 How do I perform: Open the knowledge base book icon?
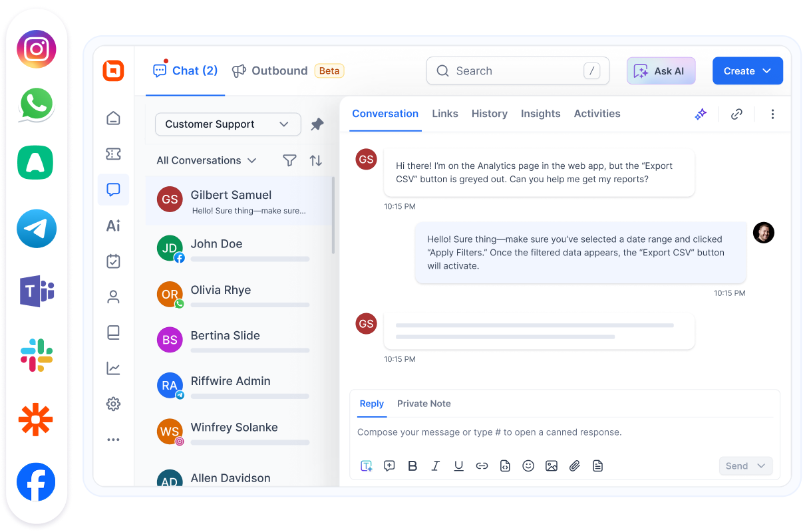(x=113, y=332)
